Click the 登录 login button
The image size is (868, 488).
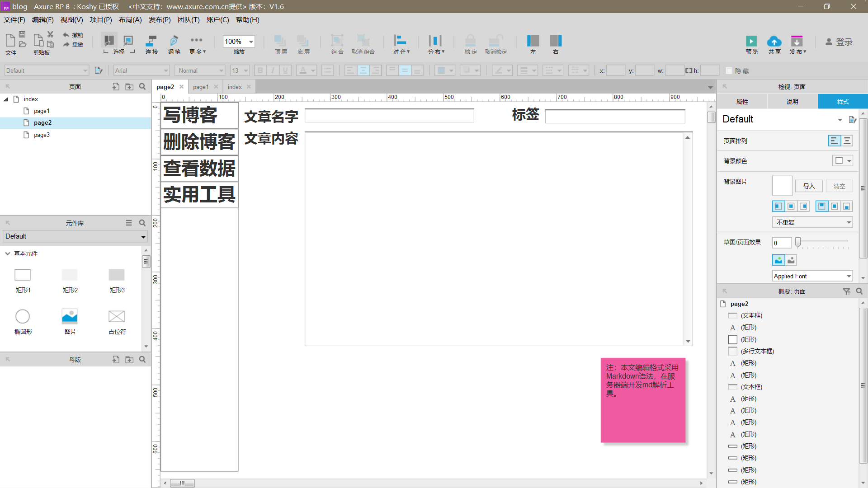(839, 42)
